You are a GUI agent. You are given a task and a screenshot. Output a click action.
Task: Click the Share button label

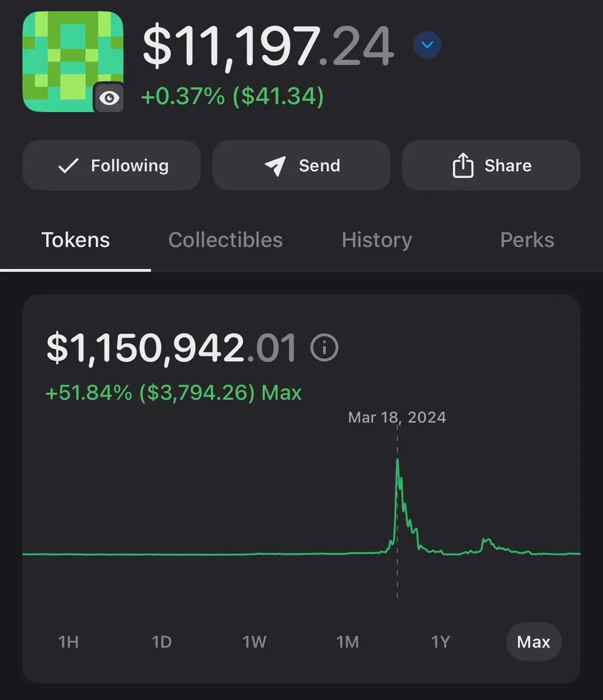click(x=508, y=166)
